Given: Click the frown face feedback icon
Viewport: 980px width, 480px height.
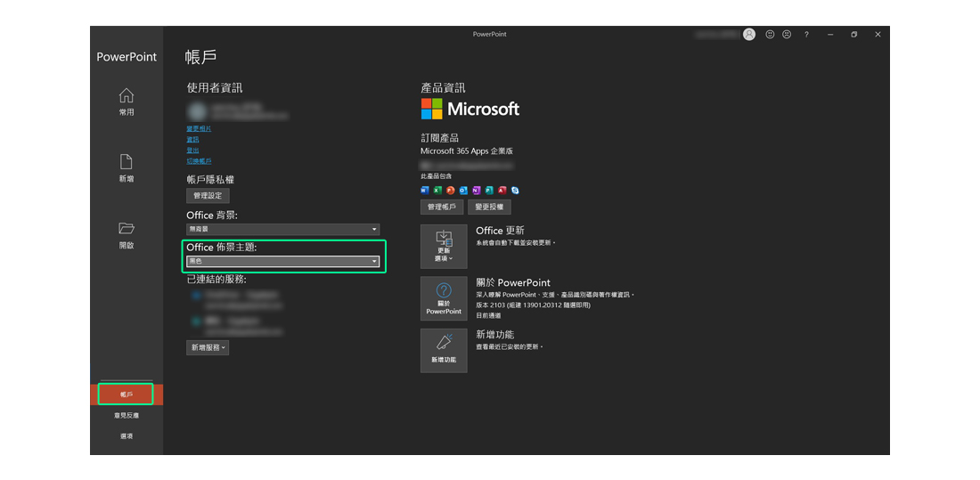Looking at the screenshot, I should (787, 35).
